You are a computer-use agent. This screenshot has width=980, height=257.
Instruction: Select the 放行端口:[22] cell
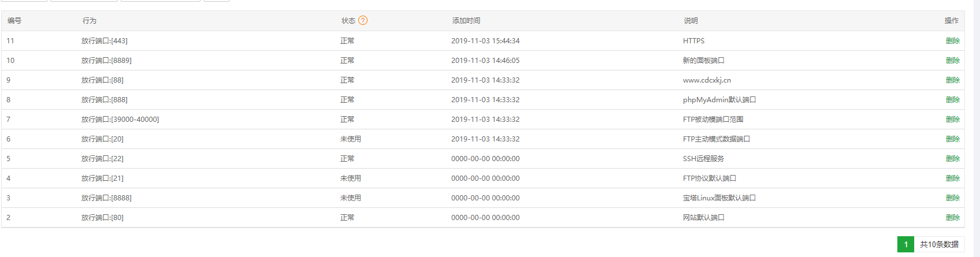pos(102,159)
